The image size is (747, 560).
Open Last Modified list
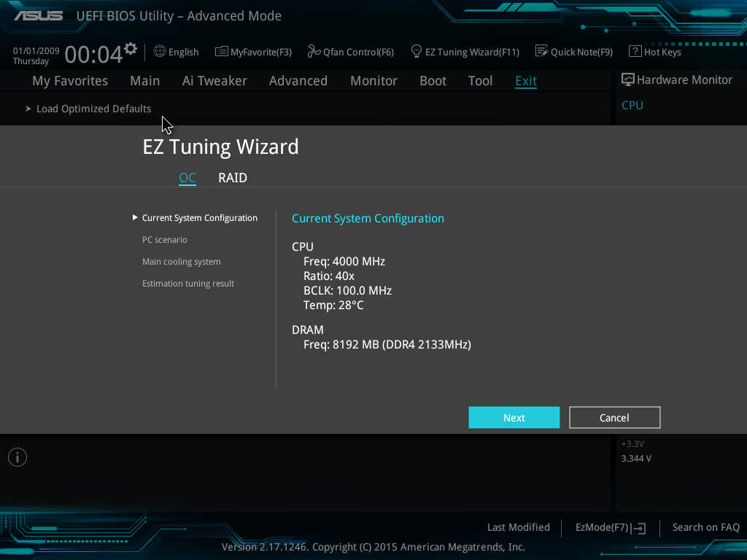(519, 528)
